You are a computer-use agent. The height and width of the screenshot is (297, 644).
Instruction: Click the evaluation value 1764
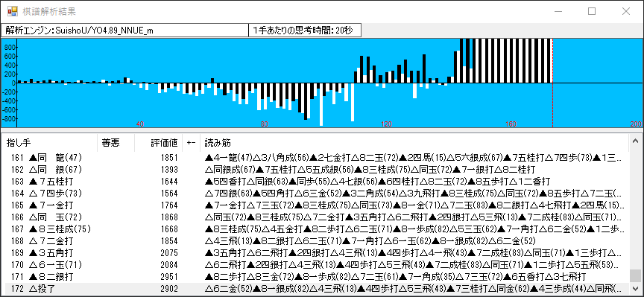(170, 205)
